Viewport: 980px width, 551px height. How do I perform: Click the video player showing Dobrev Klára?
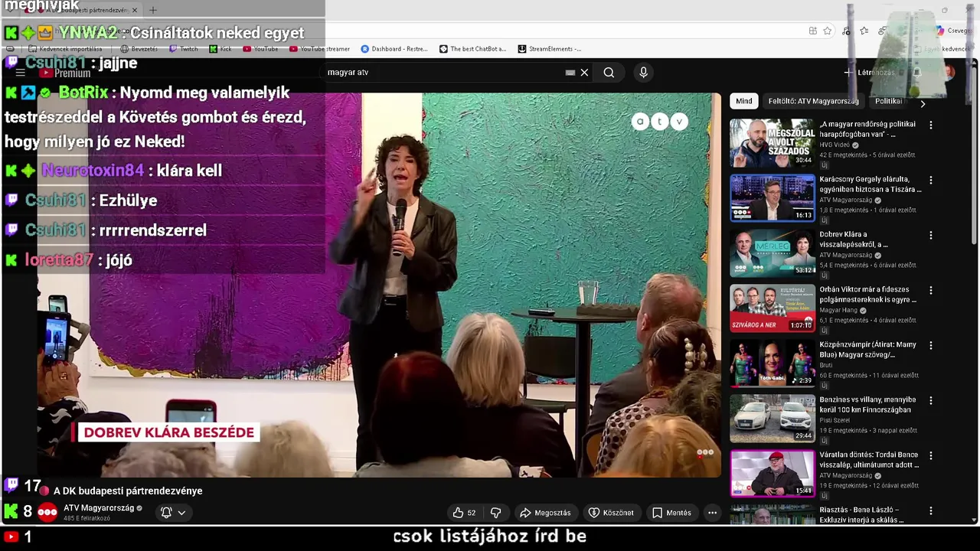(x=379, y=285)
